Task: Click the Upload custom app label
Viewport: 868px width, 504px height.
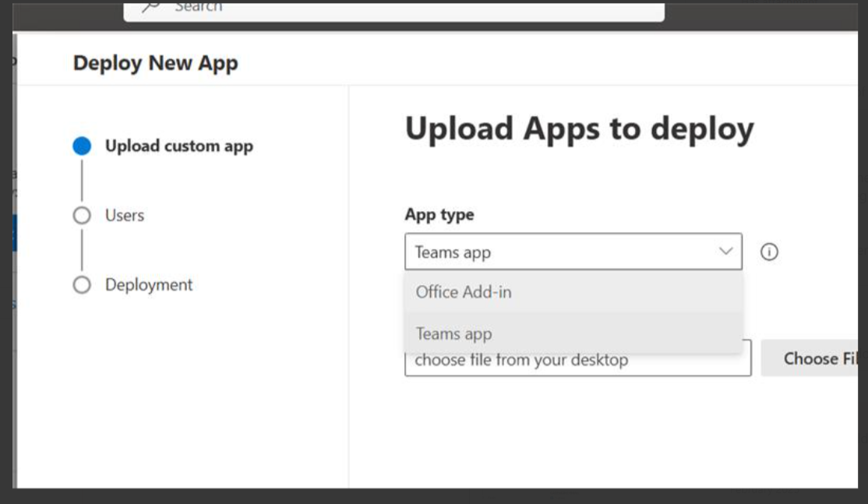Action: coord(179,146)
